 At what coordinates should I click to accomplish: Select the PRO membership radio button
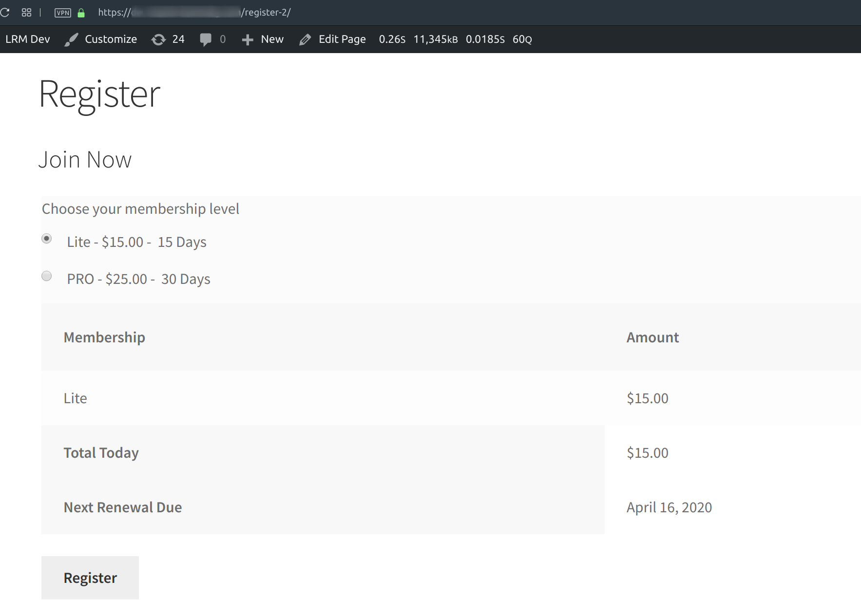(x=46, y=276)
